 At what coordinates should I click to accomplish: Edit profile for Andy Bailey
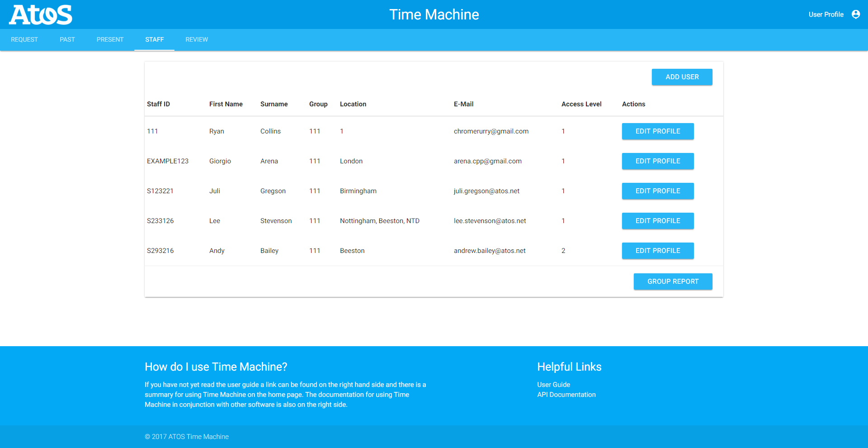coord(657,251)
